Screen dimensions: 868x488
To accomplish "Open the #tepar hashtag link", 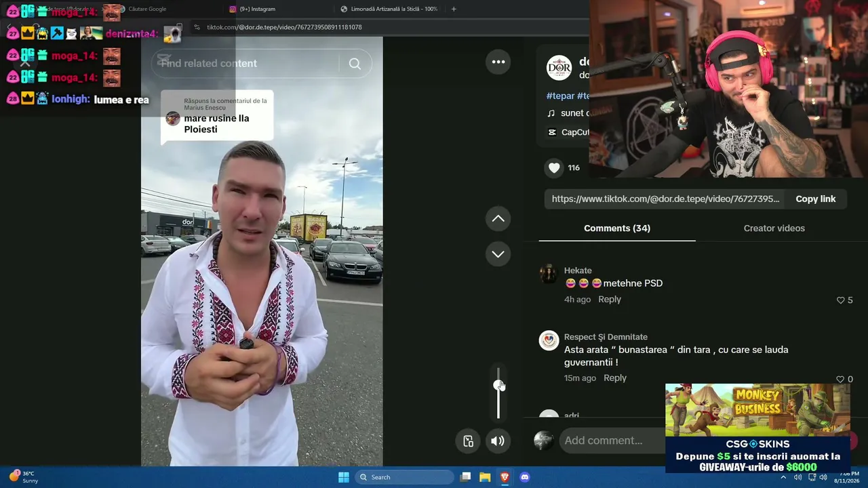I will pos(560,96).
